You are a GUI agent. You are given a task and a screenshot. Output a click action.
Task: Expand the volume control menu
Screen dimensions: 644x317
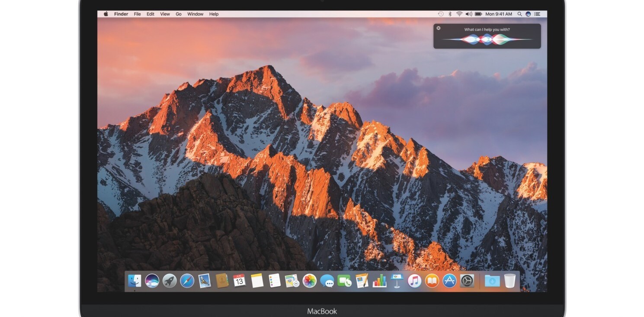click(x=468, y=14)
